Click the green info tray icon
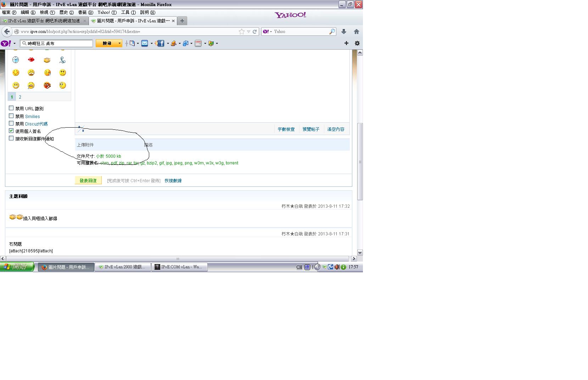The width and height of the screenshot is (588, 380). click(343, 267)
